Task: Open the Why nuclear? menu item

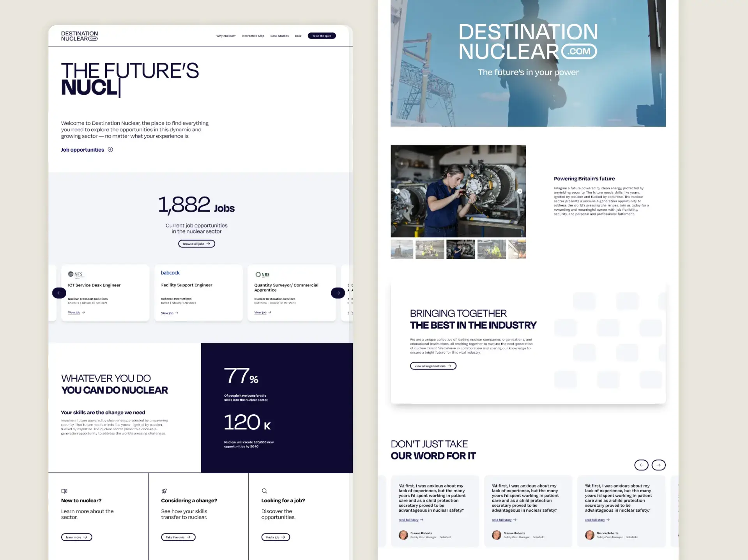Action: tap(226, 36)
